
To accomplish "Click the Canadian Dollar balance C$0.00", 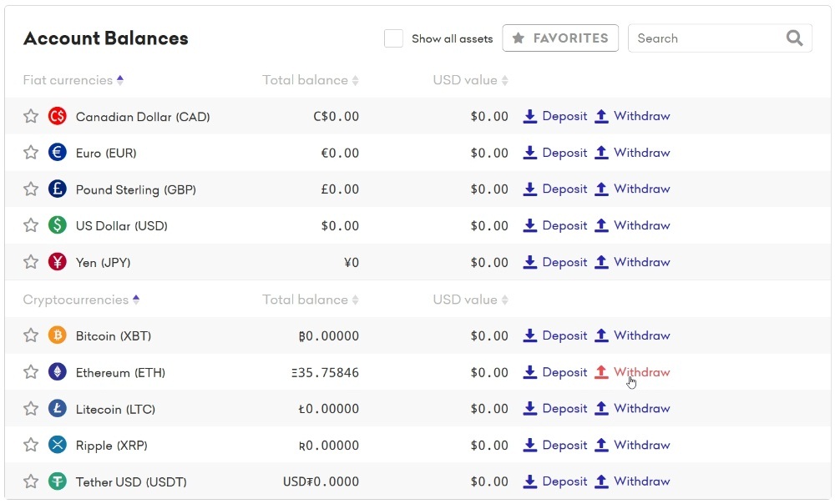I will pyautogui.click(x=336, y=117).
